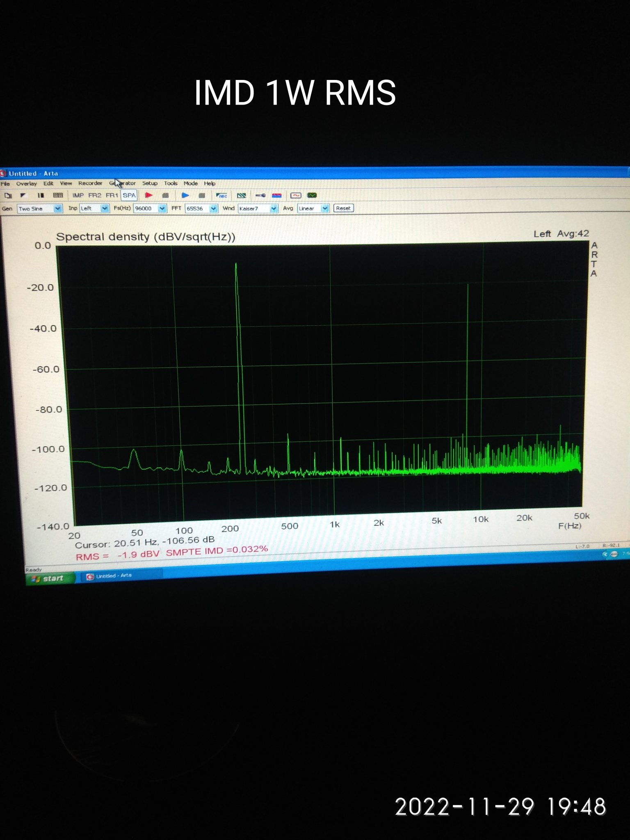630x840 pixels.
Task: Open the Edit menu
Action: coord(48,183)
